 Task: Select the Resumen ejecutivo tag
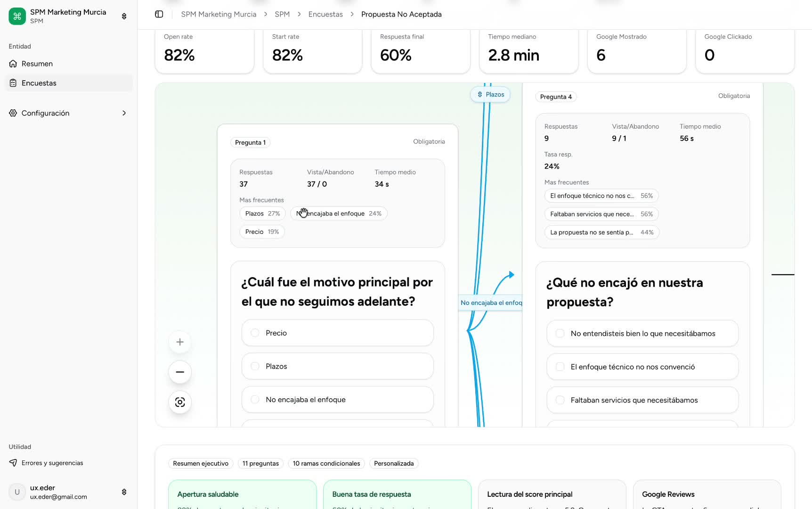[201, 463]
